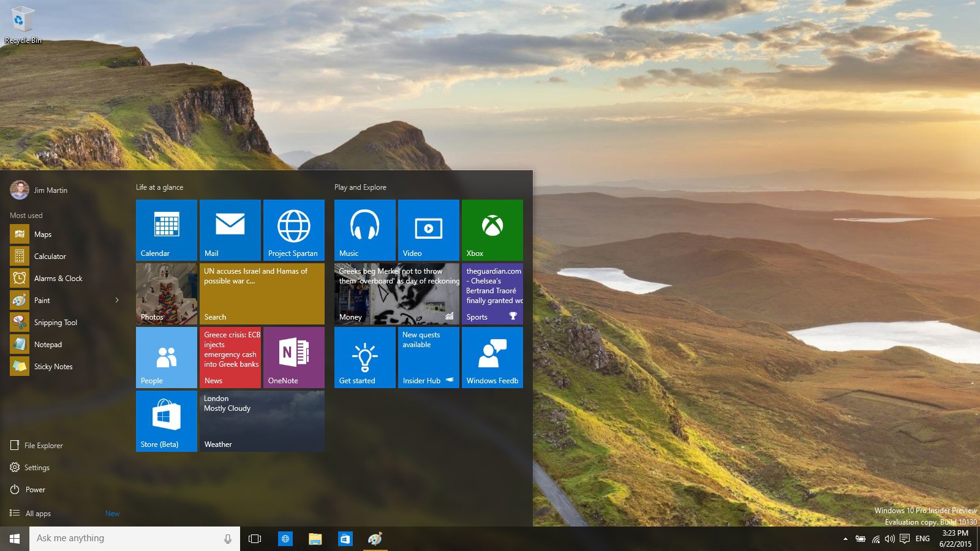Open Jim Martin account menu
This screenshot has height=551, width=980.
pyautogui.click(x=39, y=190)
